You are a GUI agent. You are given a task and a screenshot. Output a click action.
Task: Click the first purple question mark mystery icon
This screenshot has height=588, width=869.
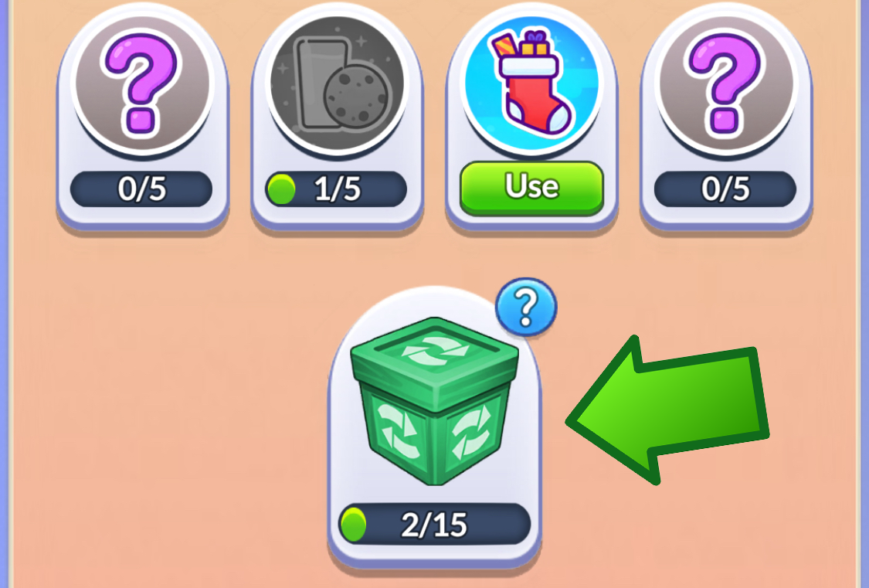coord(142,84)
